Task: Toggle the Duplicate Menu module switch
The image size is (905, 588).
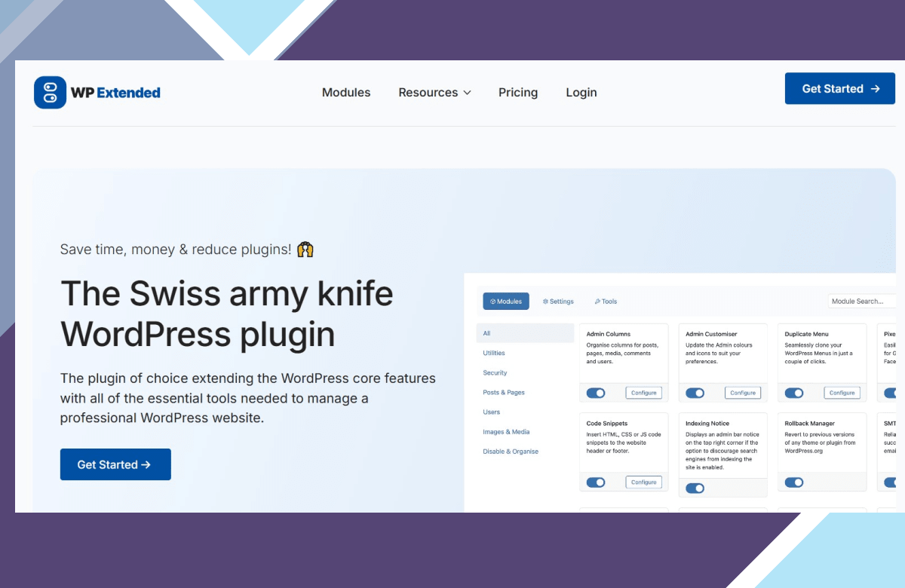Action: [x=794, y=393]
